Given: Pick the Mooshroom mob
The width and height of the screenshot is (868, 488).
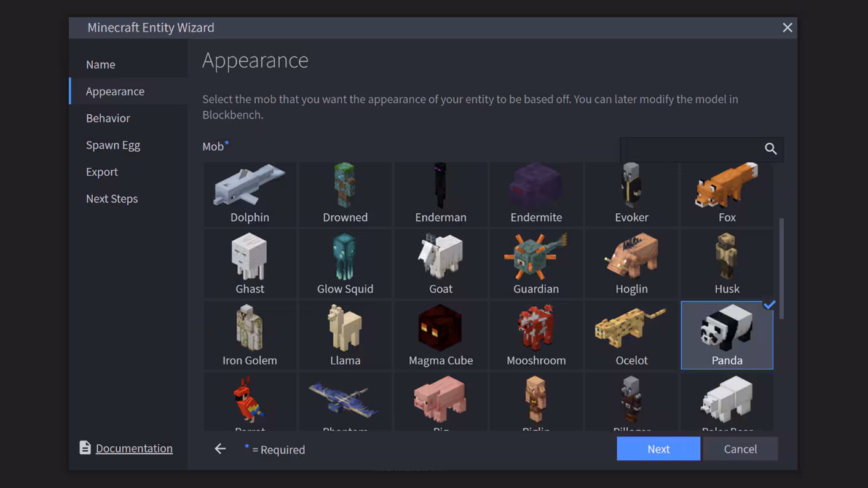Looking at the screenshot, I should (536, 335).
